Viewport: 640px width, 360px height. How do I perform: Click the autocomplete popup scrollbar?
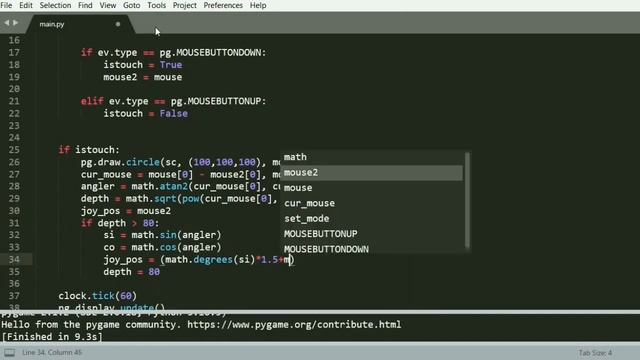coord(467,200)
